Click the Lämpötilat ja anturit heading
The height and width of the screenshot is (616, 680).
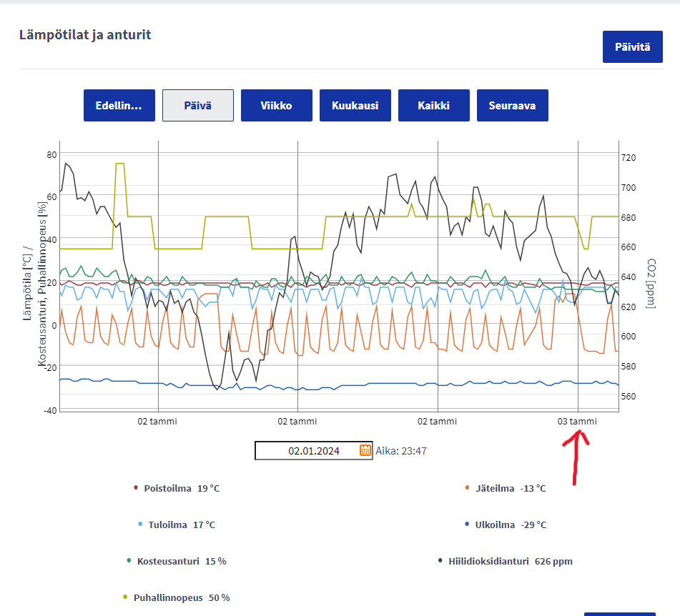85,35
